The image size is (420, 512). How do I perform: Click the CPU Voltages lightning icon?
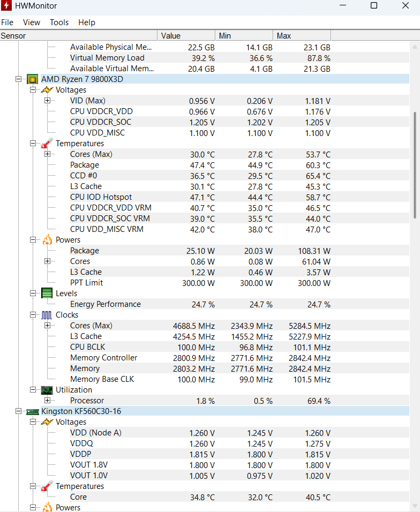47,90
